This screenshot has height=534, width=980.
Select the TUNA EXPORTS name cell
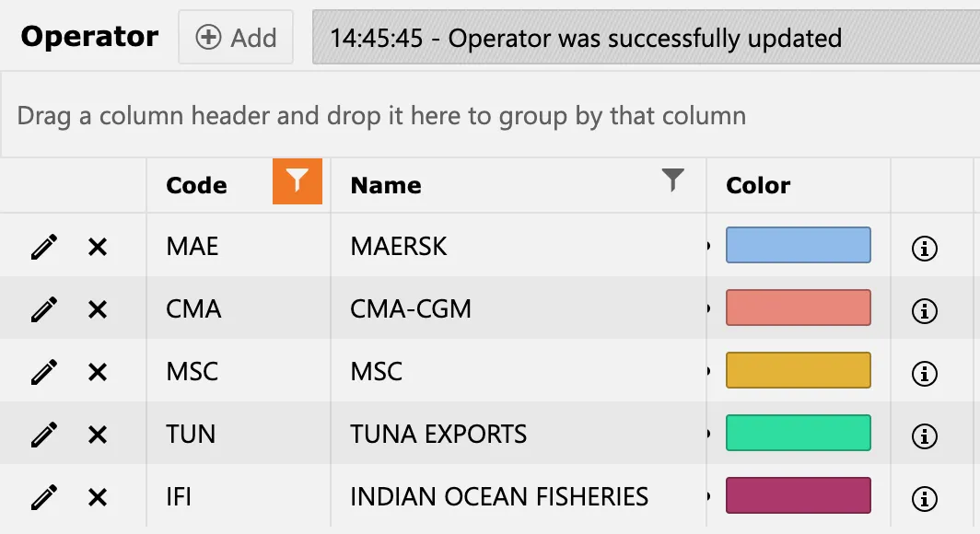519,433
